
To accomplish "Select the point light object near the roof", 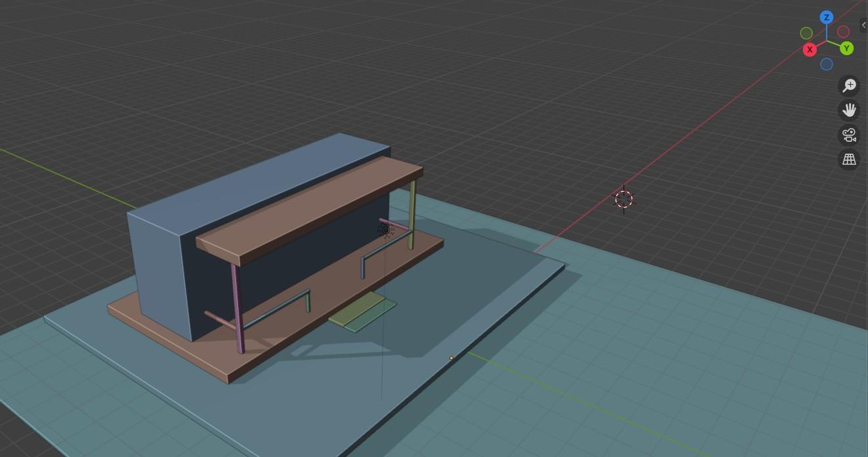I will point(385,230).
